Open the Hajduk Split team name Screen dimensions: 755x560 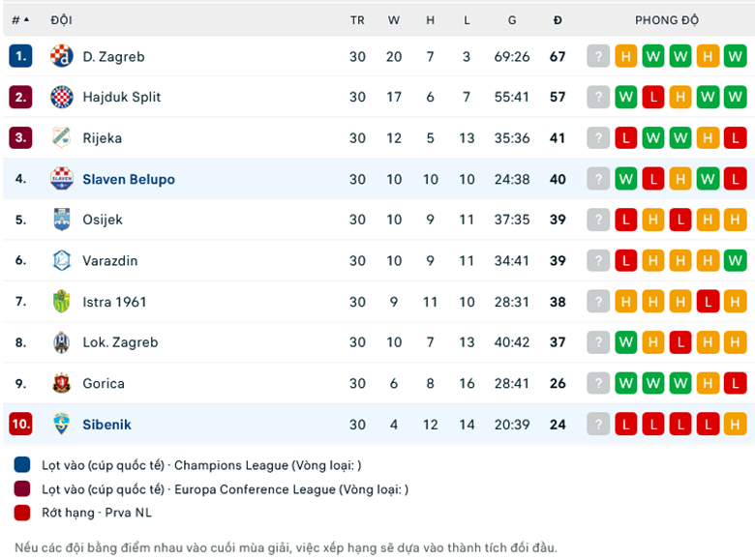click(x=122, y=97)
